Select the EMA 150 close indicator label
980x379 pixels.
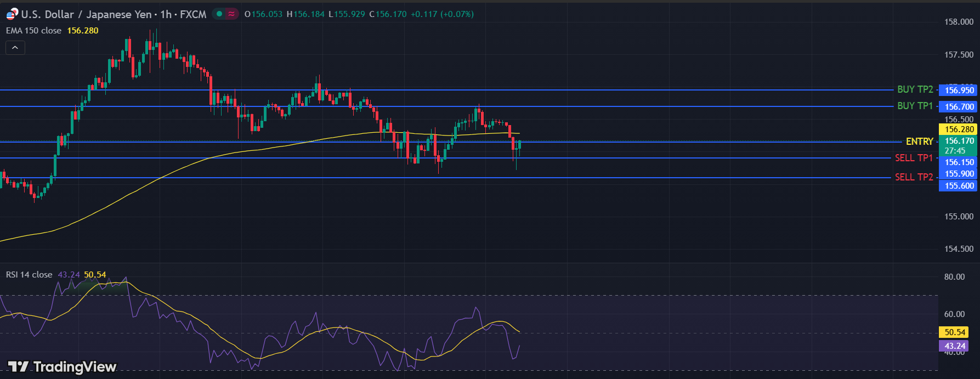[x=33, y=31]
